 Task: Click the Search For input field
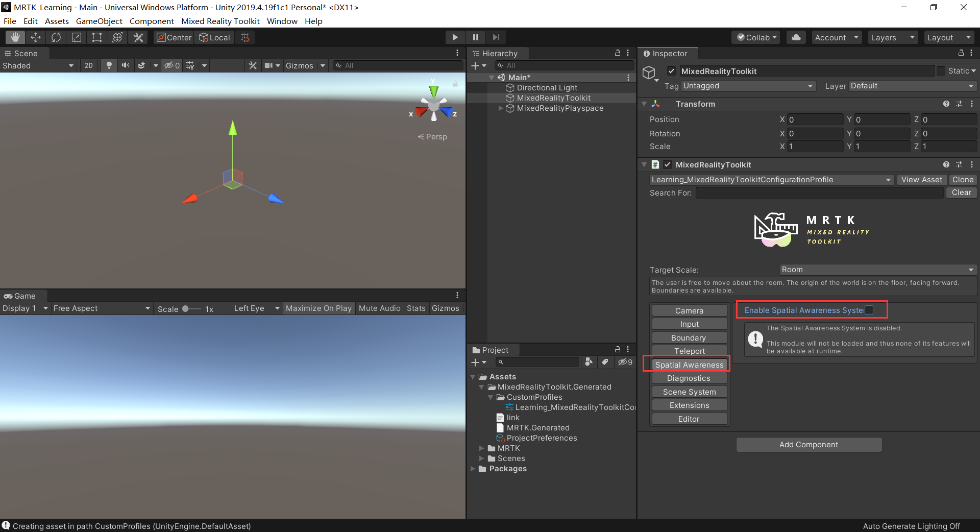pyautogui.click(x=819, y=193)
